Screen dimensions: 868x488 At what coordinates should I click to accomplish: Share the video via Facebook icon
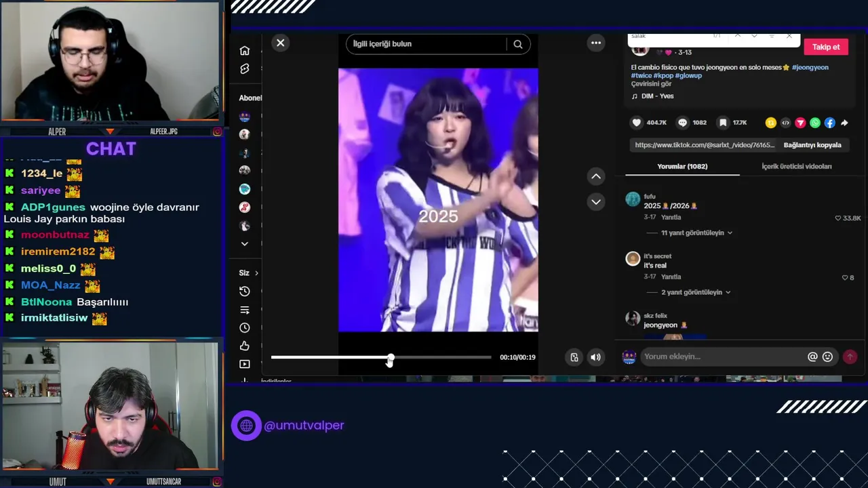coord(829,123)
